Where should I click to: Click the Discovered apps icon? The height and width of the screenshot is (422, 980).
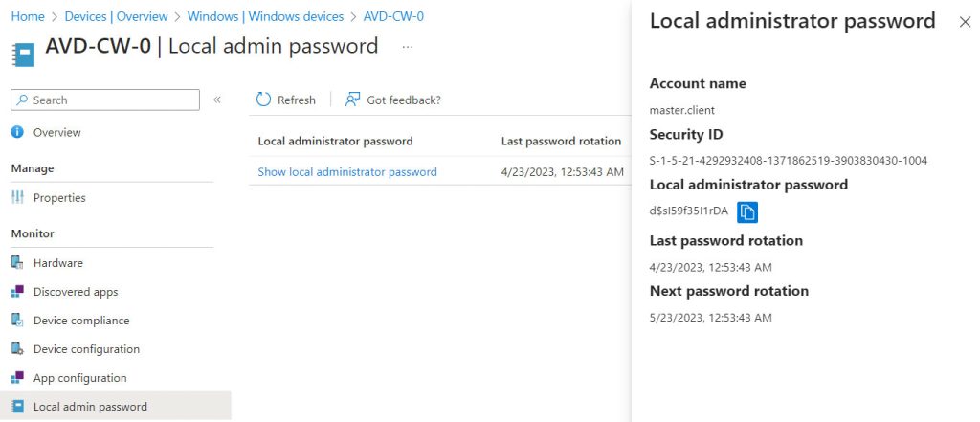(17, 291)
